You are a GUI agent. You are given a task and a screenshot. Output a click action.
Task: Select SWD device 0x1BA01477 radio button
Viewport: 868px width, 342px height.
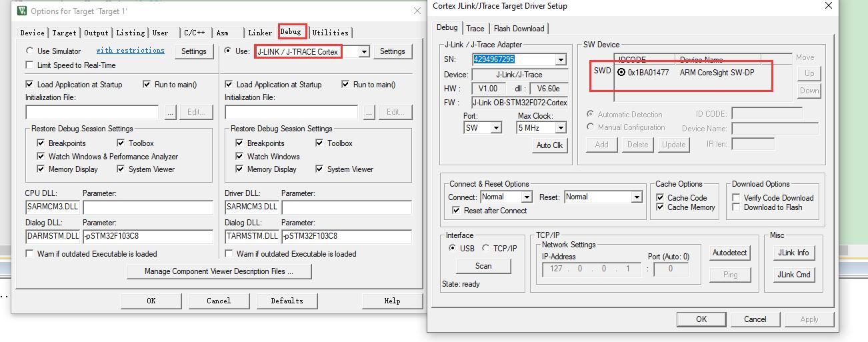621,73
